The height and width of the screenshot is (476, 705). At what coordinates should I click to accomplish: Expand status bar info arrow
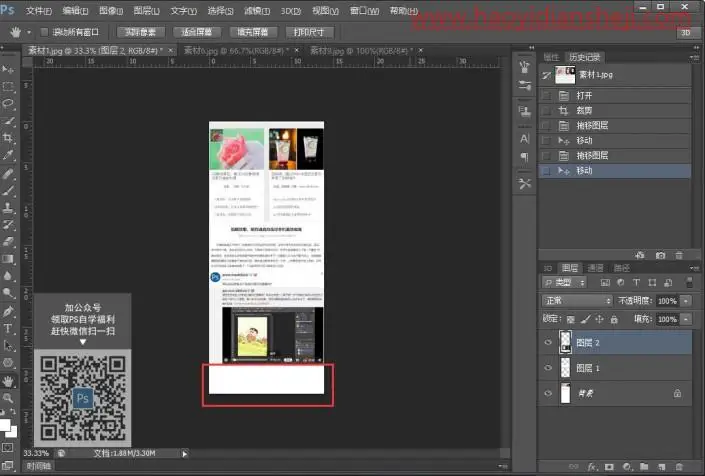[x=184, y=454]
